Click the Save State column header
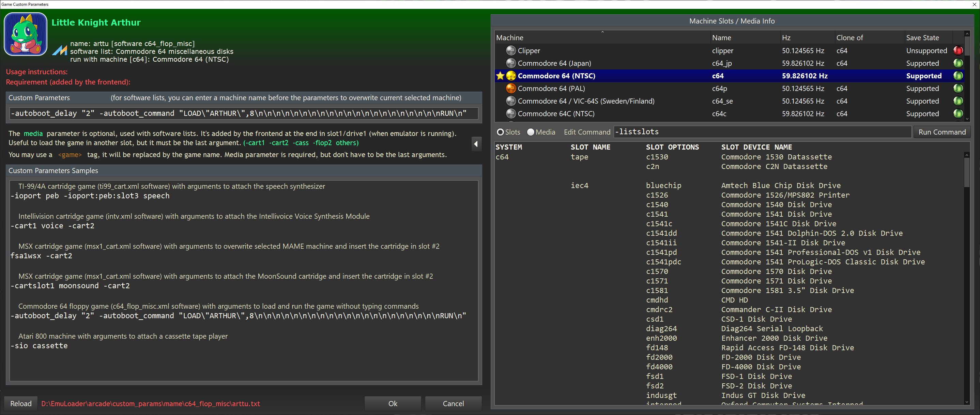Viewport: 980px width, 415px height. point(922,38)
